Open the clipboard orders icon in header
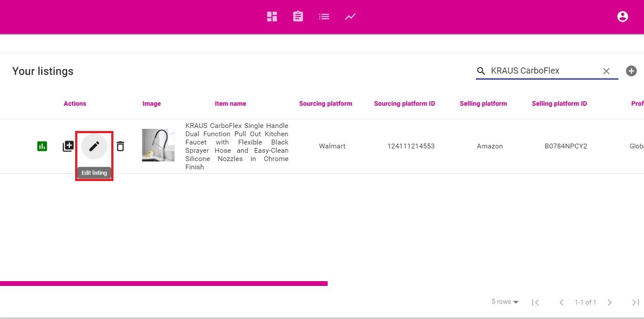The width and height of the screenshot is (644, 319). [x=298, y=17]
